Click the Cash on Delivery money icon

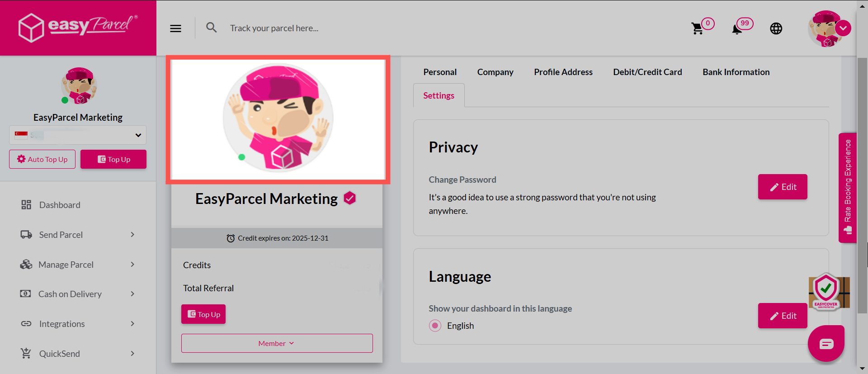[26, 294]
